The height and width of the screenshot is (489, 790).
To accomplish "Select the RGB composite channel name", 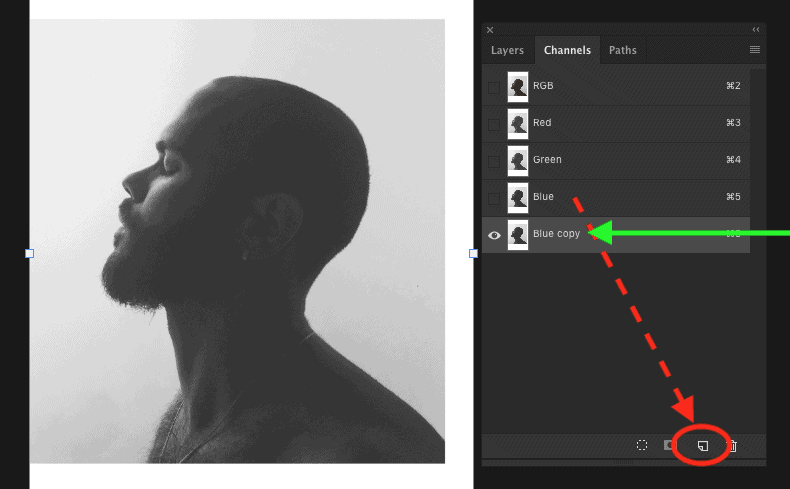I will pyautogui.click(x=543, y=86).
